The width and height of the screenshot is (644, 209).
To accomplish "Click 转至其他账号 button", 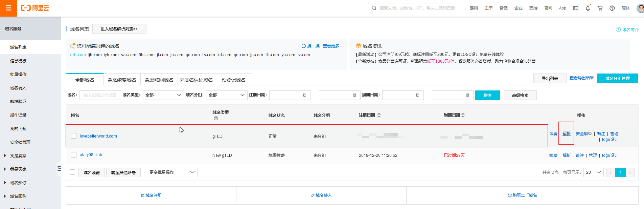I will [x=123, y=172].
